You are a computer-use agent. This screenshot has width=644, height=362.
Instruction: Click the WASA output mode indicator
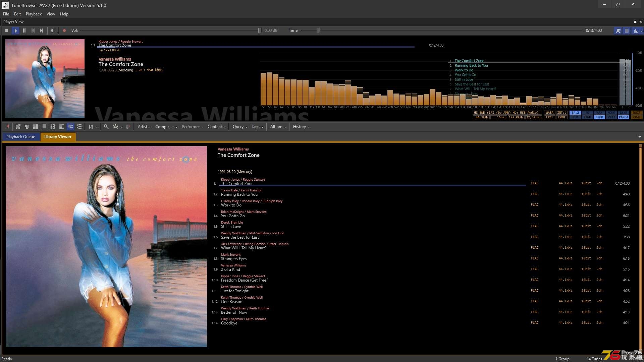click(x=550, y=113)
